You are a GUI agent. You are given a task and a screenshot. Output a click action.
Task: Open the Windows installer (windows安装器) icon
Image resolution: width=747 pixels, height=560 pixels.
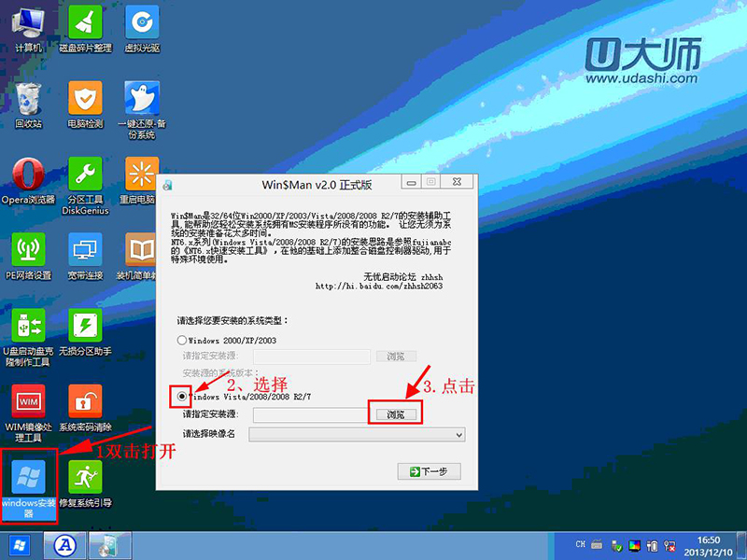pos(29,480)
